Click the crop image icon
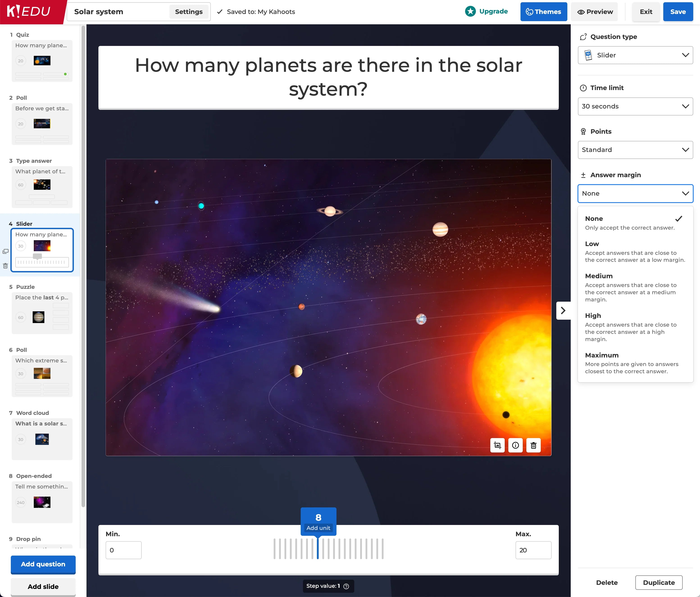 click(497, 445)
